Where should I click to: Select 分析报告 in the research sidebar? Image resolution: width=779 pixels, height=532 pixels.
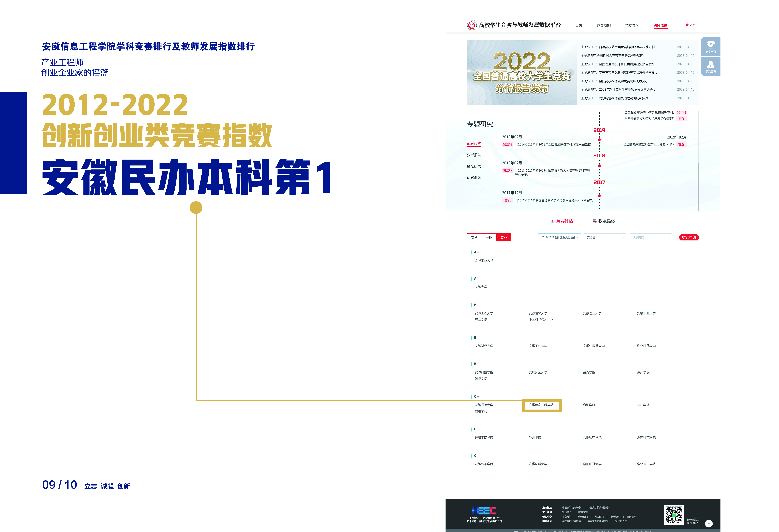click(474, 155)
